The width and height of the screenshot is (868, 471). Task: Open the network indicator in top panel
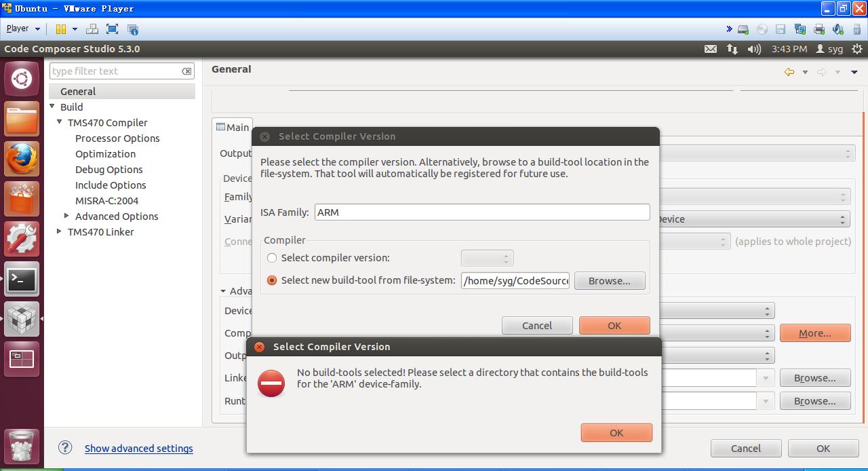[732, 49]
